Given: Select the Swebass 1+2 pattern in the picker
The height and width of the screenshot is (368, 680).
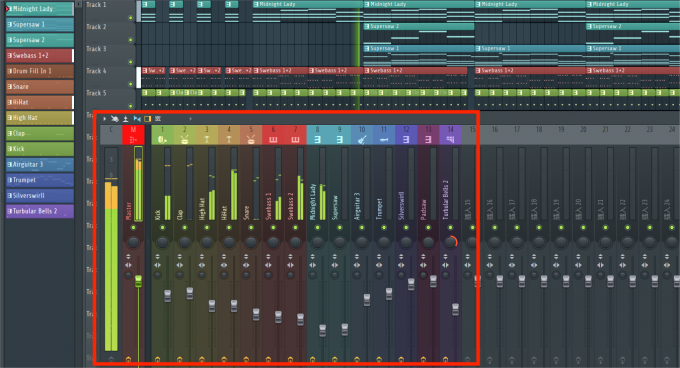Looking at the screenshot, I should click(40, 55).
